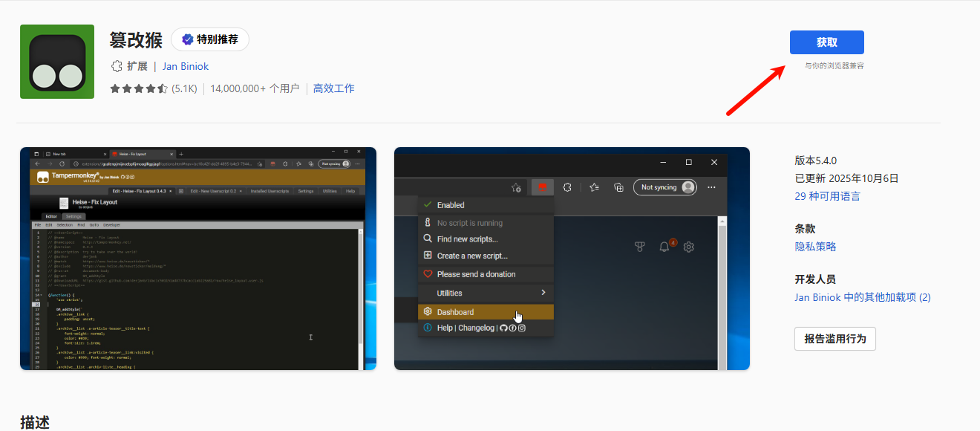980x431 pixels.
Task: Expand the Utilities submenu arrow
Action: (x=543, y=293)
